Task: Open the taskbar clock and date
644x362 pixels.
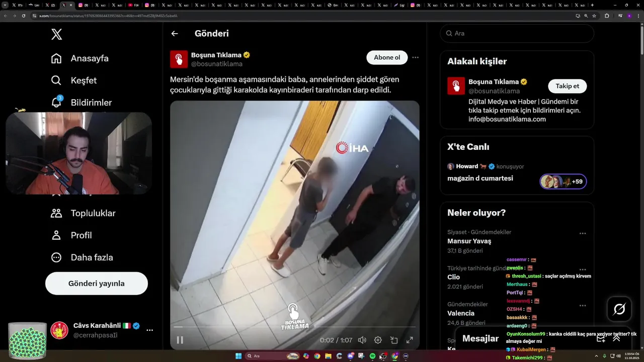Action: (631, 356)
